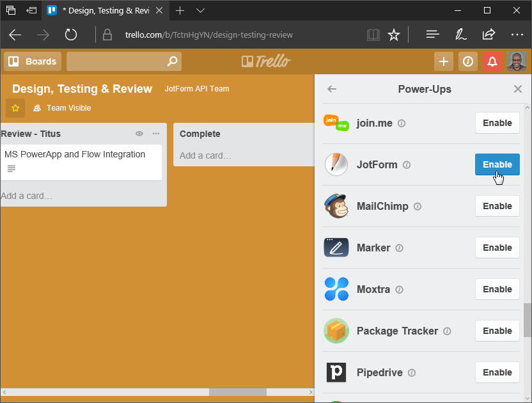Open Review - Titus list actions menu
The height and width of the screenshot is (403, 532).
click(x=156, y=134)
